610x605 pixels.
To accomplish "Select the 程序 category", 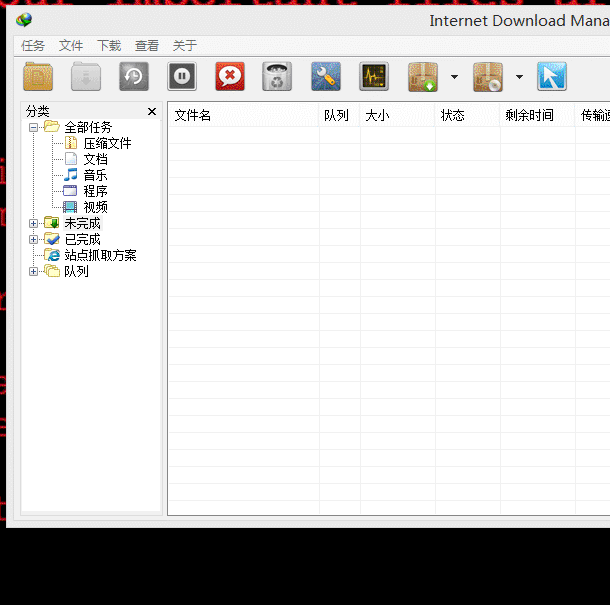I will 95,191.
